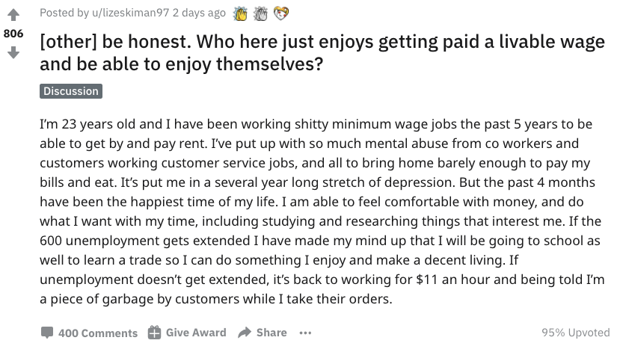
Task: Open the three-dot more options menu
Action: (x=305, y=333)
